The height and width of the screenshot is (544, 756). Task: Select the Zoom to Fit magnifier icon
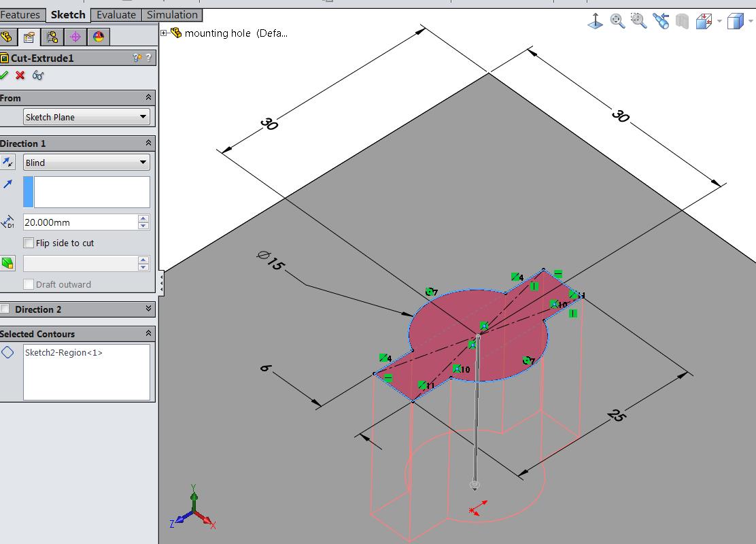[616, 20]
